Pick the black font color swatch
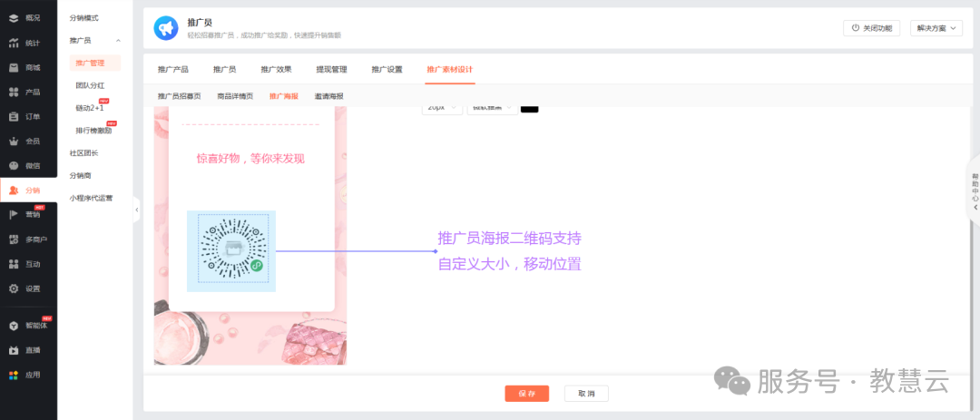 click(529, 108)
